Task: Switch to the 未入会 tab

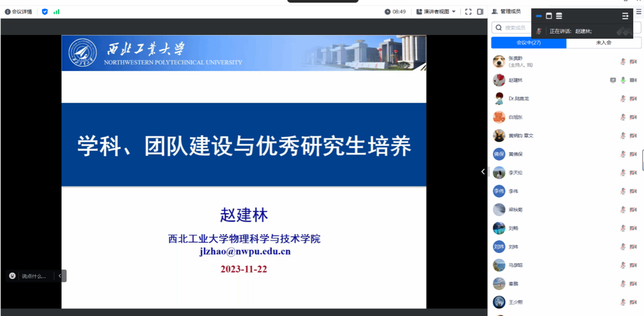Action: pos(604,43)
